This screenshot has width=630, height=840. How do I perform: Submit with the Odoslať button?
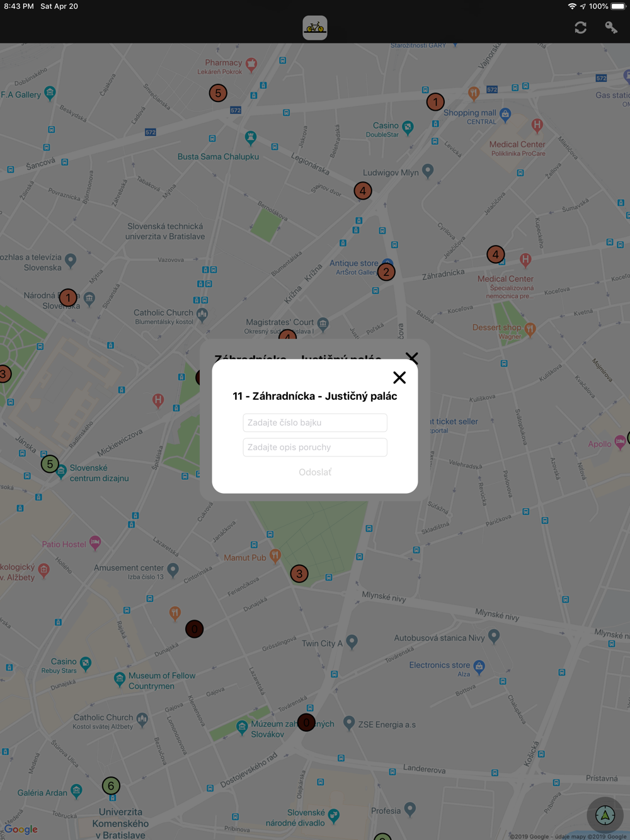coord(315,472)
